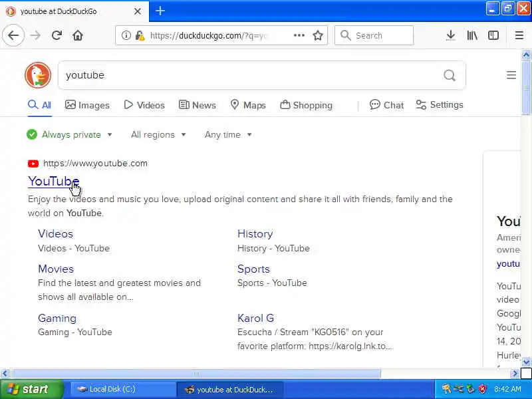
Task: Switch to the Images tab
Action: pyautogui.click(x=87, y=105)
